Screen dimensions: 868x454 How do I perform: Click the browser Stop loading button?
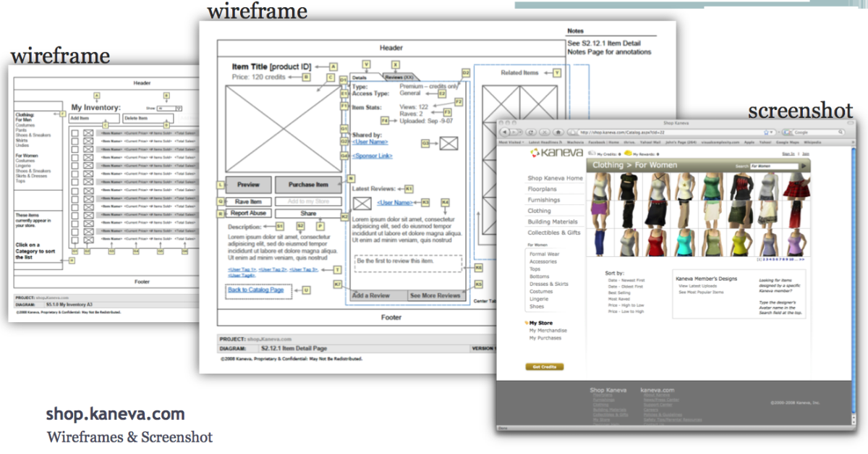click(545, 132)
